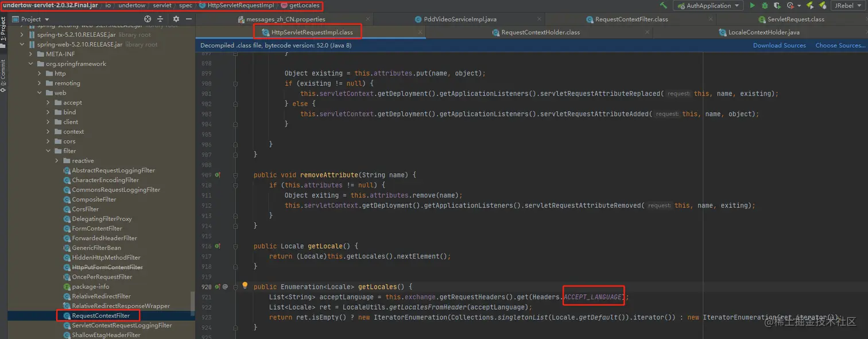
Task: Debug with JRebel rocket icon
Action: click(x=823, y=5)
